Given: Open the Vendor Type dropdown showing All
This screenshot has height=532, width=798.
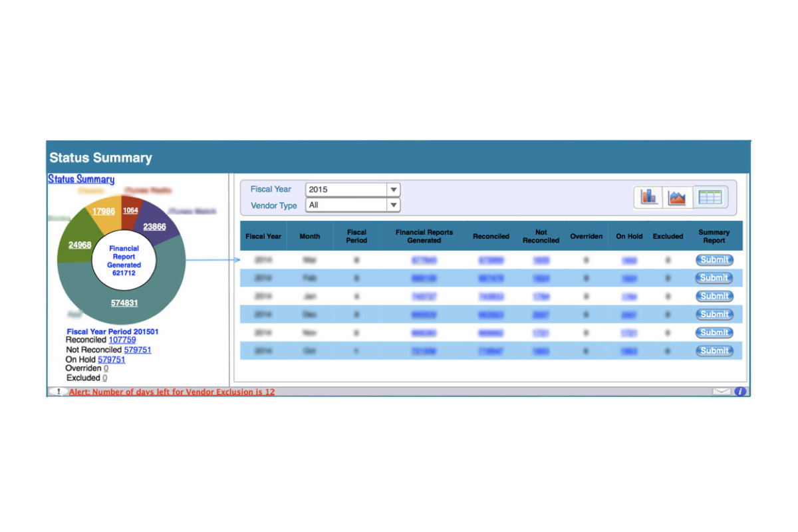Looking at the screenshot, I should 352,205.
